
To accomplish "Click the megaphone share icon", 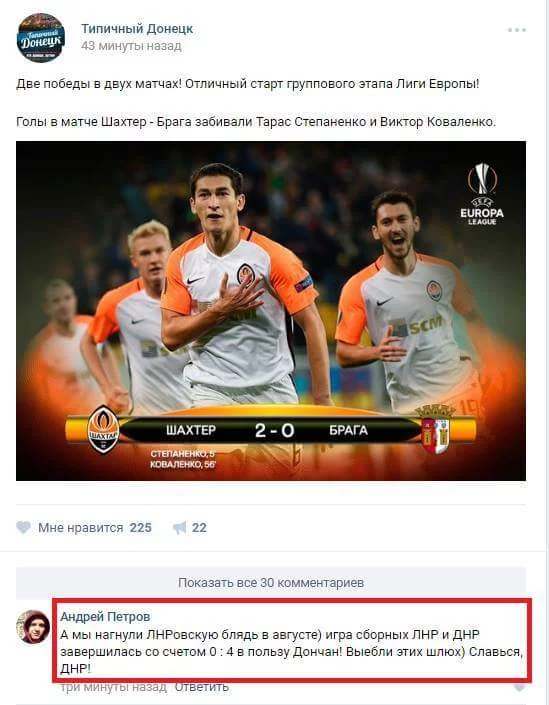I will point(179,527).
